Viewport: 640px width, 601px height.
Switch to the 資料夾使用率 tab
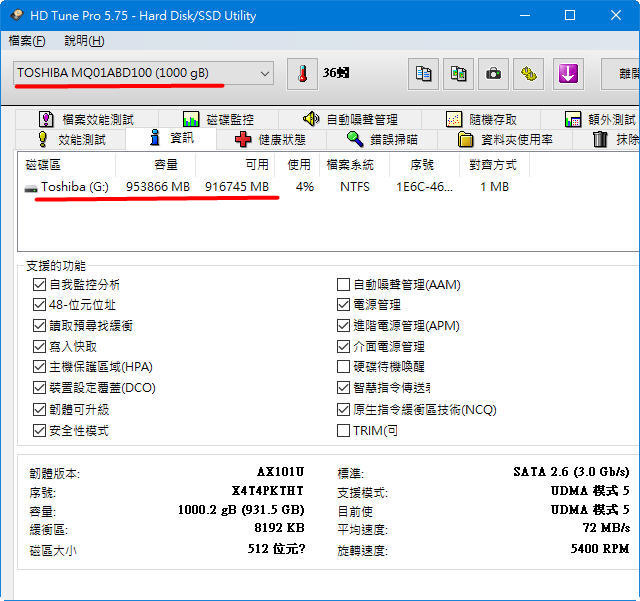pyautogui.click(x=505, y=140)
